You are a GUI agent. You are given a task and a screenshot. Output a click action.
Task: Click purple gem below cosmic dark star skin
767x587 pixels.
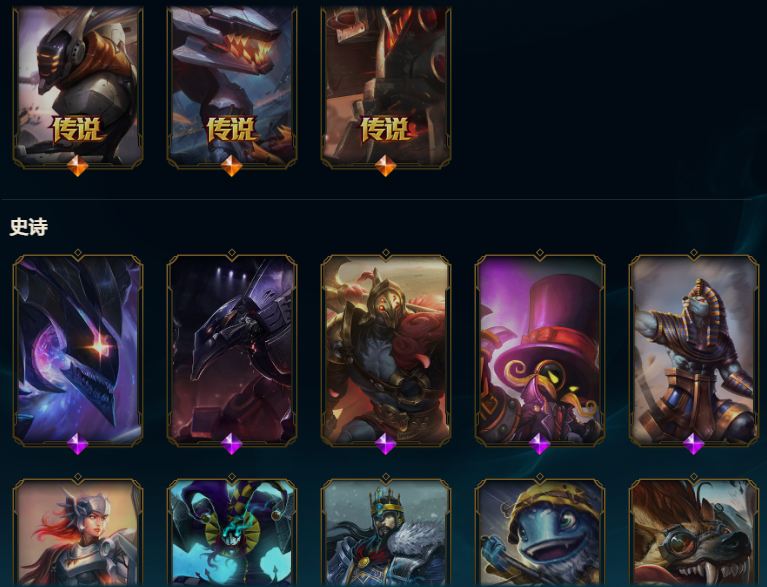click(78, 444)
